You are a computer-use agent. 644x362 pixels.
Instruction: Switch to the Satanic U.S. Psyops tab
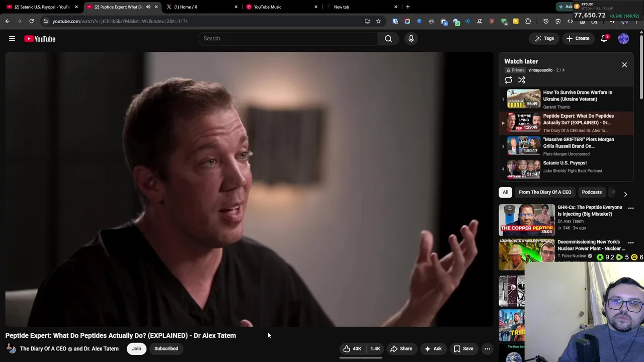tap(42, 7)
